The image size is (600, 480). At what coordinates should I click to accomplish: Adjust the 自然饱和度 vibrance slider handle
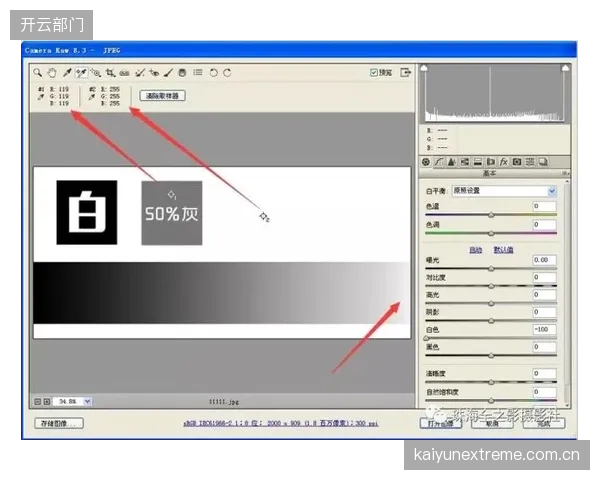coord(491,401)
